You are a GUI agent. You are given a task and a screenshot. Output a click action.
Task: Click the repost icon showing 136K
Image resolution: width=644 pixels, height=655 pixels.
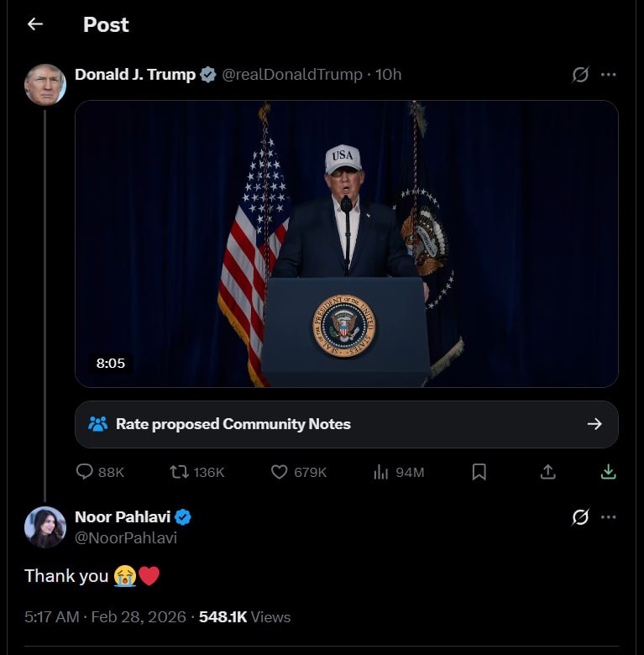click(179, 472)
